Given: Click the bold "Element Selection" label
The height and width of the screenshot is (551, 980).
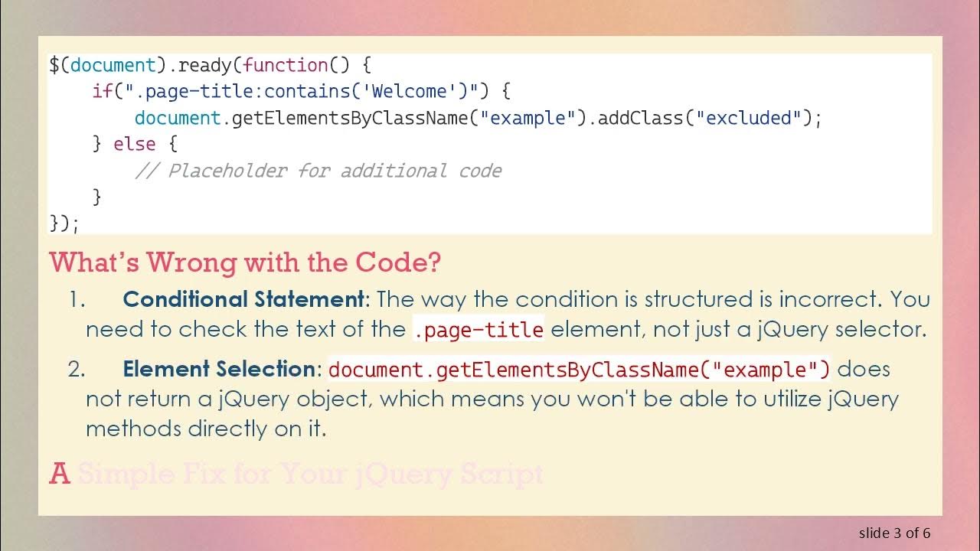Looking at the screenshot, I should click(x=219, y=369).
